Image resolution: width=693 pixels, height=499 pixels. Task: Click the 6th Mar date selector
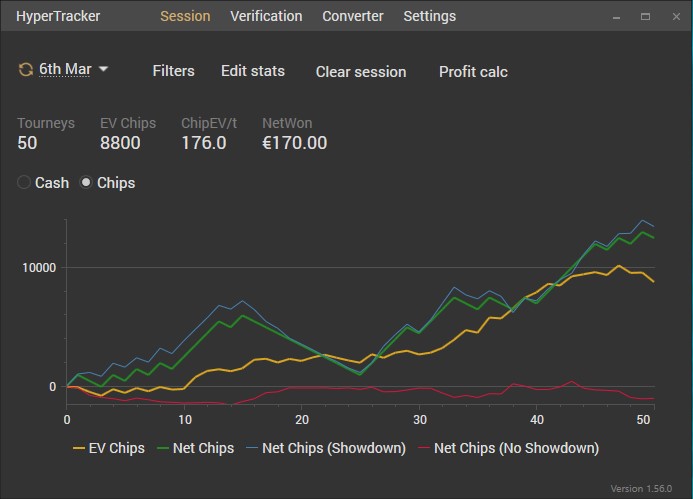point(62,70)
